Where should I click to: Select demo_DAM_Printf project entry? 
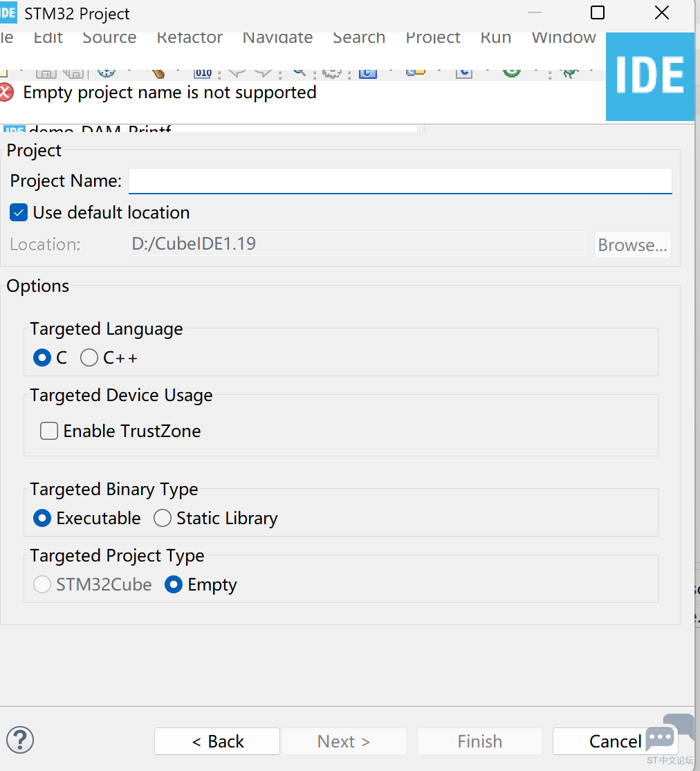click(x=100, y=129)
